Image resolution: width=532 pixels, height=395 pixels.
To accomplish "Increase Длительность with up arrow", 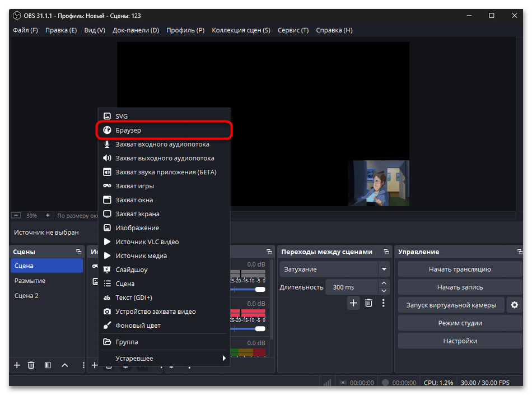I will point(384,283).
